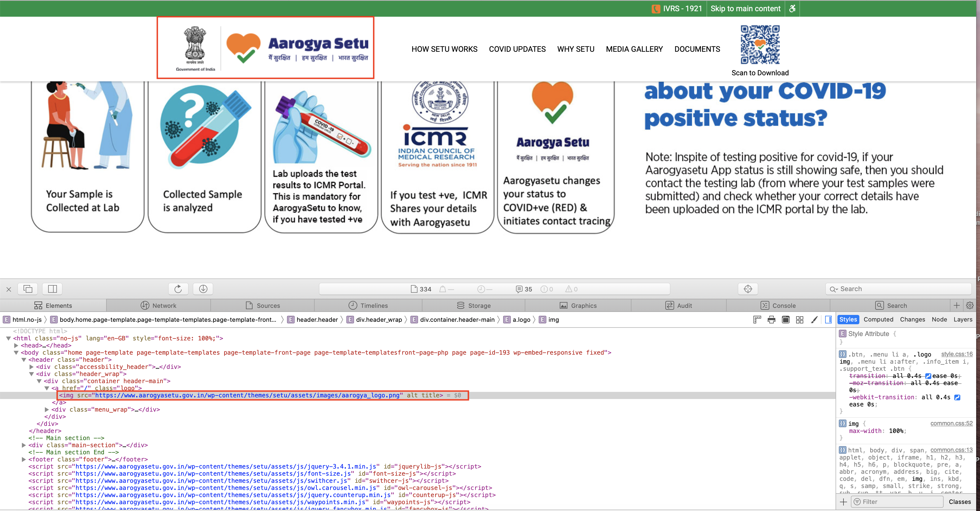Force print media styles icon
The width and height of the screenshot is (980, 511).
[771, 320]
